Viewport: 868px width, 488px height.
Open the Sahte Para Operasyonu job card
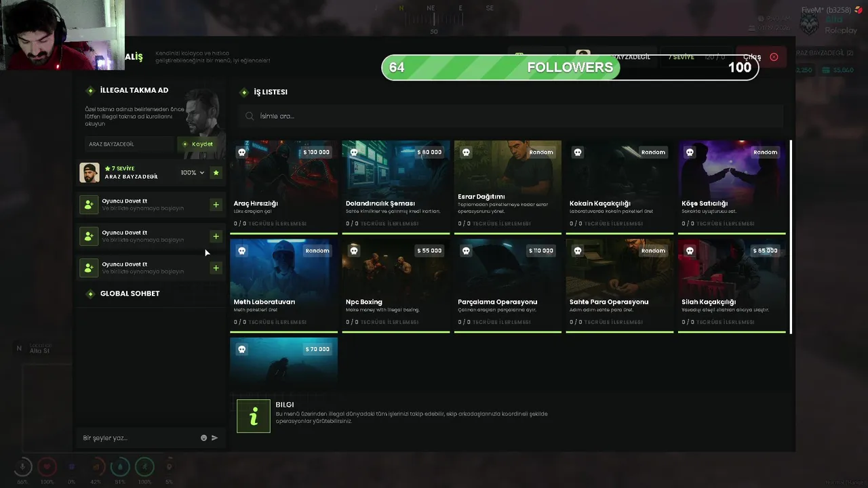click(620, 285)
